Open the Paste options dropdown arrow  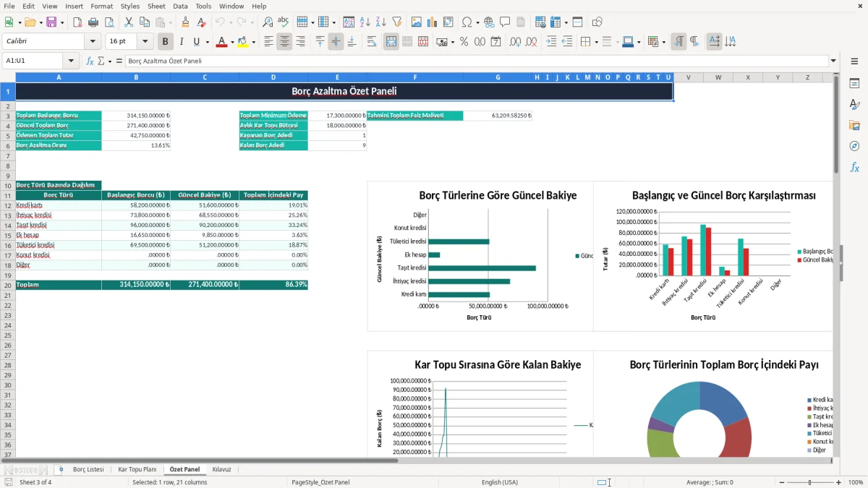point(170,22)
